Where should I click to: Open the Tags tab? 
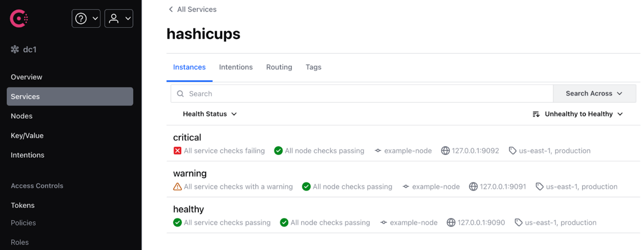[313, 67]
